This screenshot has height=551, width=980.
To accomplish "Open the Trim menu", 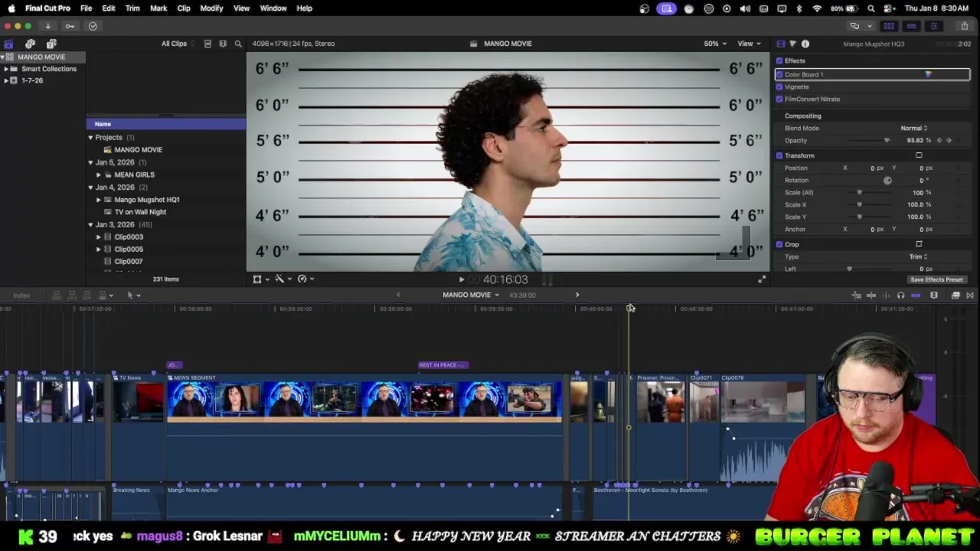I will [x=132, y=8].
